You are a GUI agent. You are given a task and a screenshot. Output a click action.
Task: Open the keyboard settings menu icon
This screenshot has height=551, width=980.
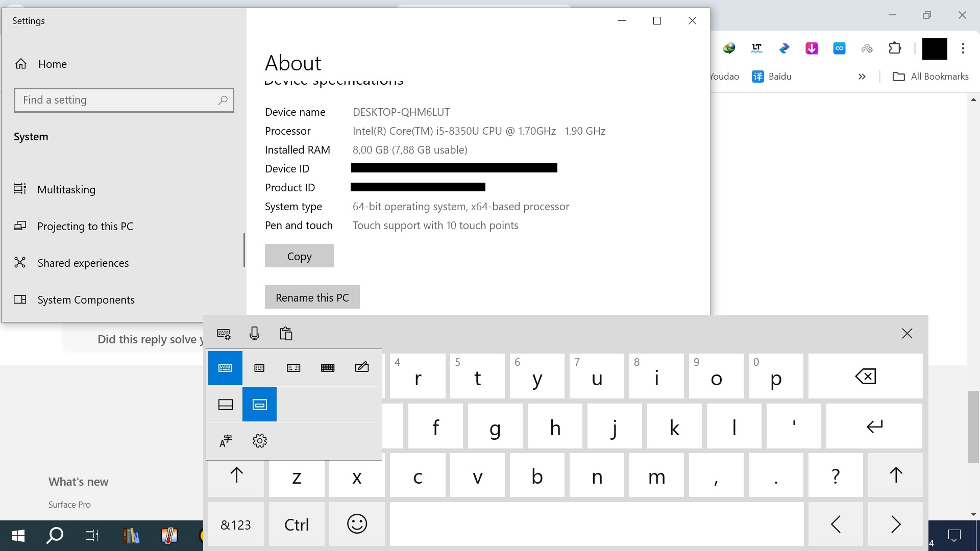click(224, 334)
